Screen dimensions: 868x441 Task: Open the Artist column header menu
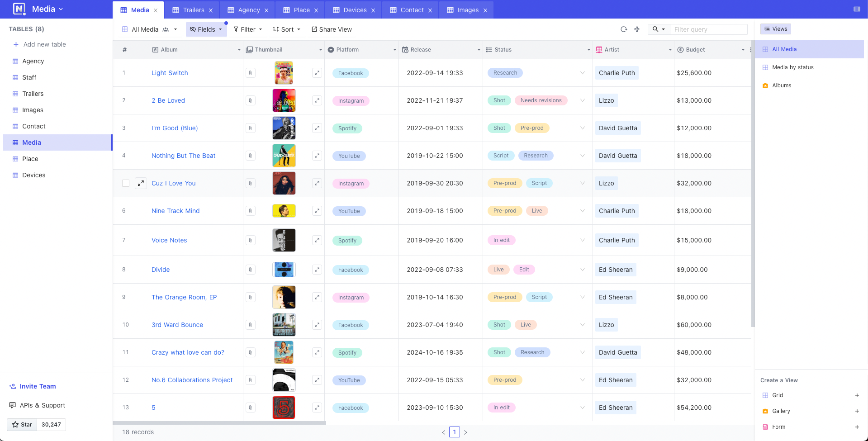tap(670, 50)
